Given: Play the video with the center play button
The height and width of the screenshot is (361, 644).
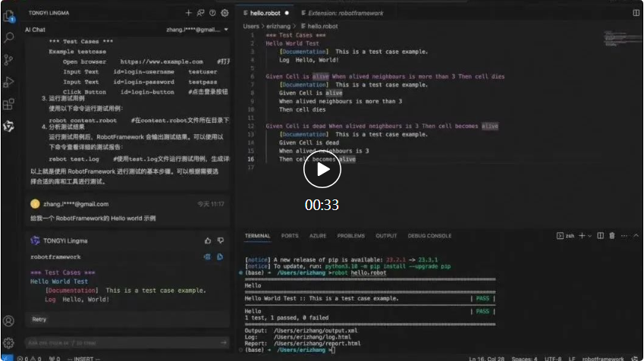Looking at the screenshot, I should 322,169.
